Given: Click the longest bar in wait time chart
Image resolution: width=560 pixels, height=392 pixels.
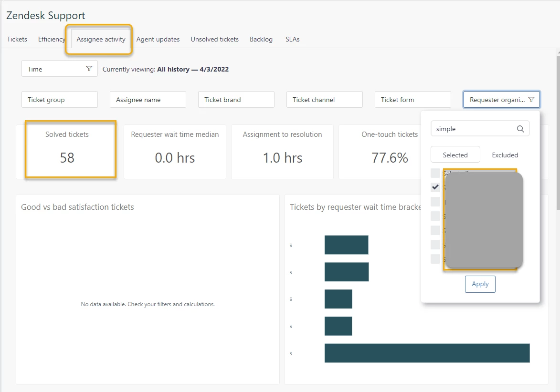Looking at the screenshot, I should pyautogui.click(x=427, y=353).
